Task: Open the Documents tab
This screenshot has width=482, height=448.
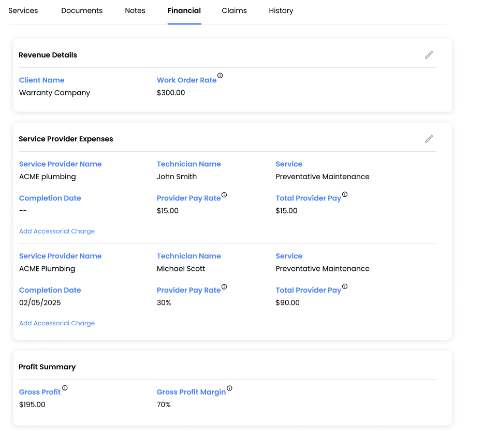Action: coord(82,11)
